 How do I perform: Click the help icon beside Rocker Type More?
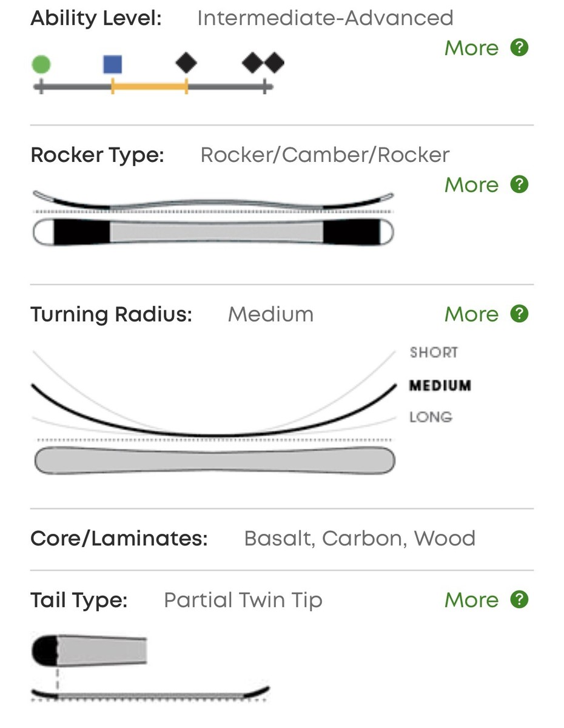tap(519, 184)
